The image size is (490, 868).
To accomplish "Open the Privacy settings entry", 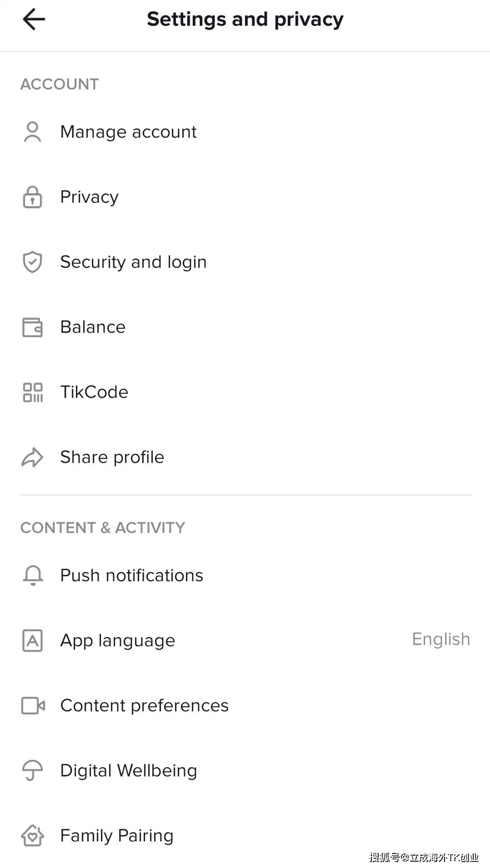I will 89,197.
